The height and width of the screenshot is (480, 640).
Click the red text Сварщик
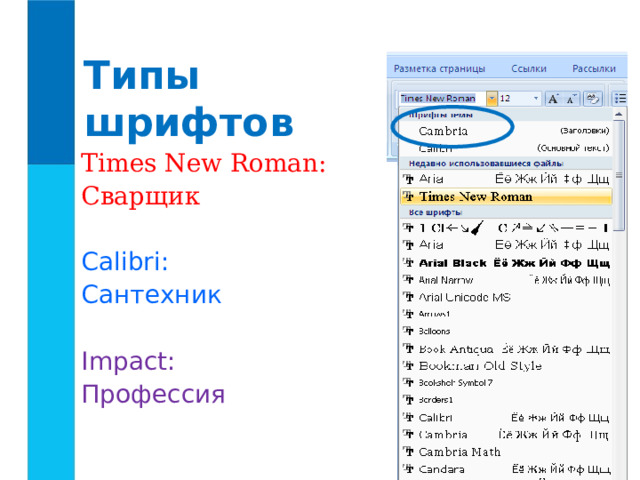pyautogui.click(x=140, y=196)
